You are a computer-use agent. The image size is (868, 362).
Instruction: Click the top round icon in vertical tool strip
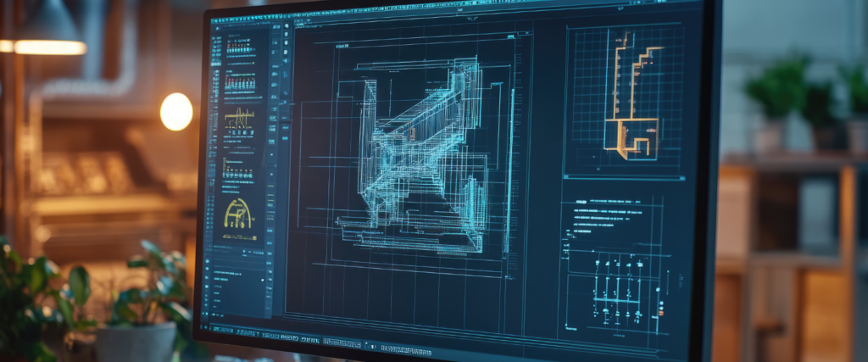[x=287, y=26]
